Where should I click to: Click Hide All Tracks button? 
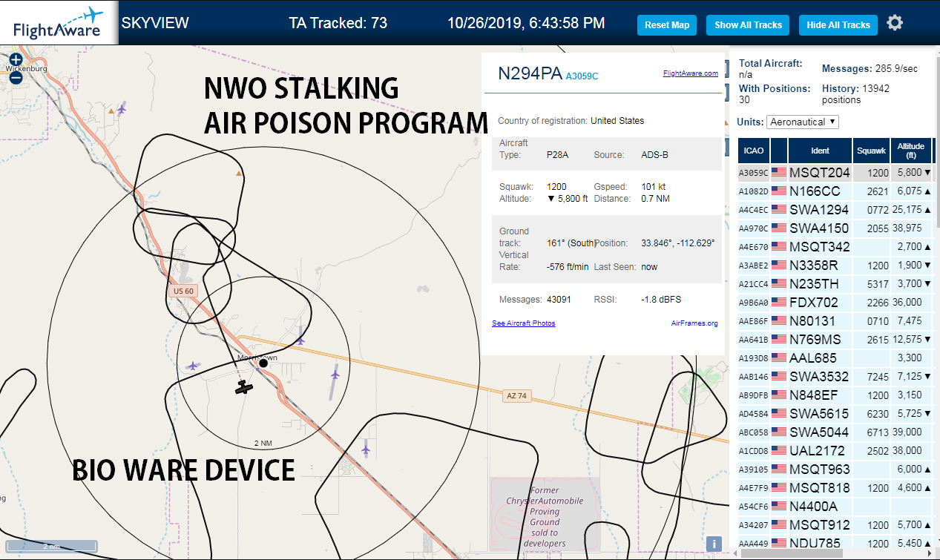pyautogui.click(x=838, y=24)
